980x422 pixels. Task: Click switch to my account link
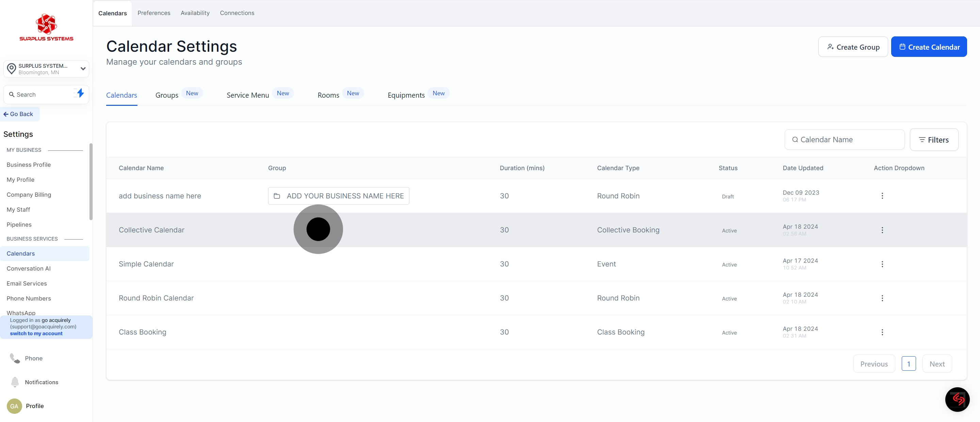36,333
